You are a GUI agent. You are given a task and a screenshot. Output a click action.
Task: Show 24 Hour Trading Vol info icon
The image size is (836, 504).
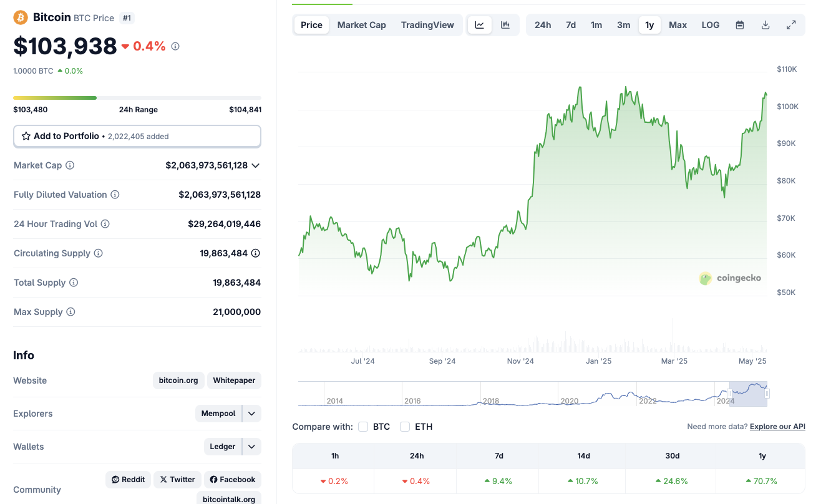coord(105,224)
